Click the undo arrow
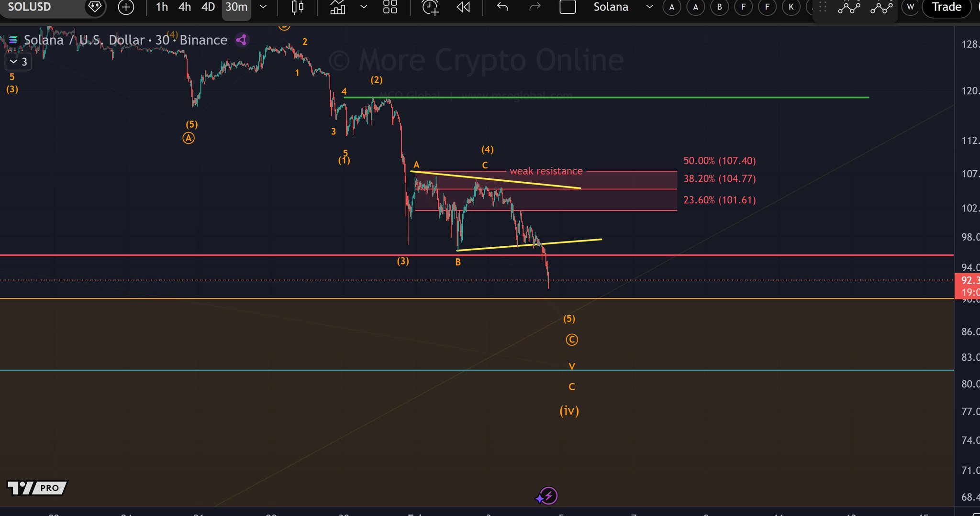This screenshot has height=516, width=980. tap(502, 7)
